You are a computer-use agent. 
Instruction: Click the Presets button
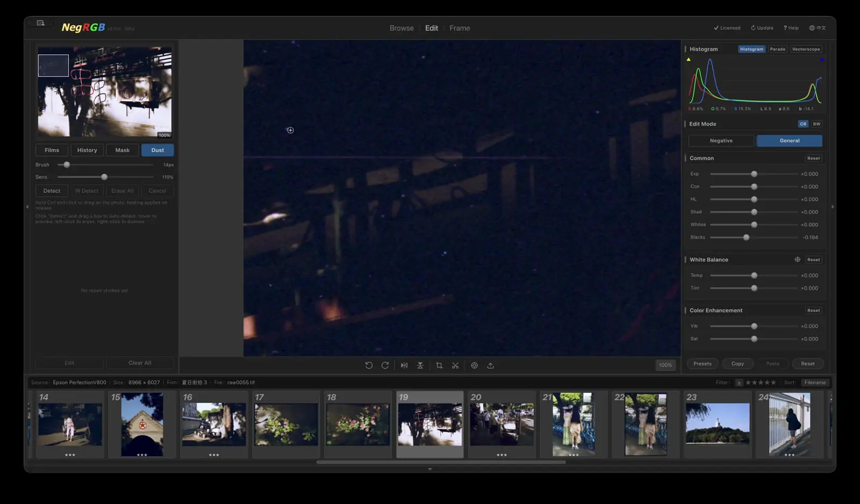pos(703,364)
